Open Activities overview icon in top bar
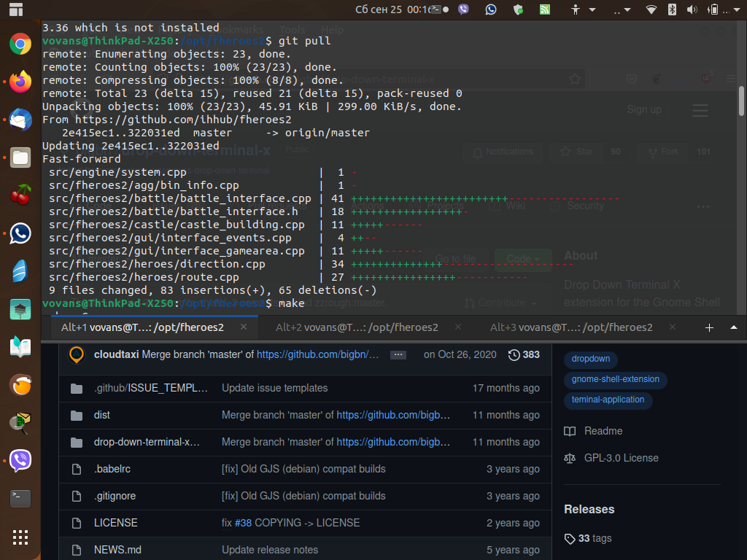 coord(16,9)
